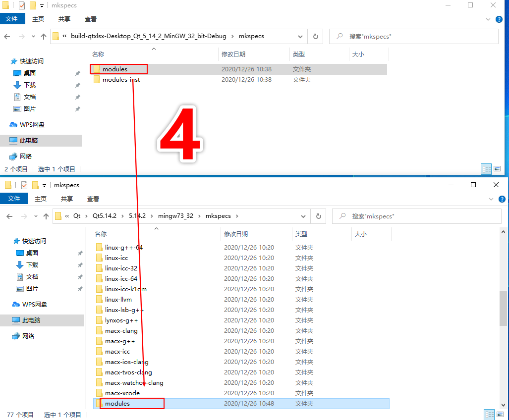
Task: Switch to large thumbnails view via status bar icon
Action: 497,169
